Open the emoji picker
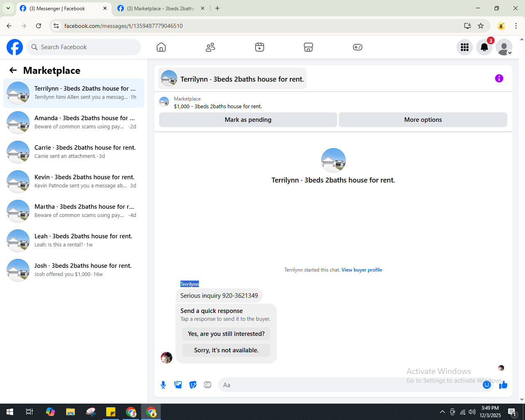The height and width of the screenshot is (420, 525). coord(487,385)
